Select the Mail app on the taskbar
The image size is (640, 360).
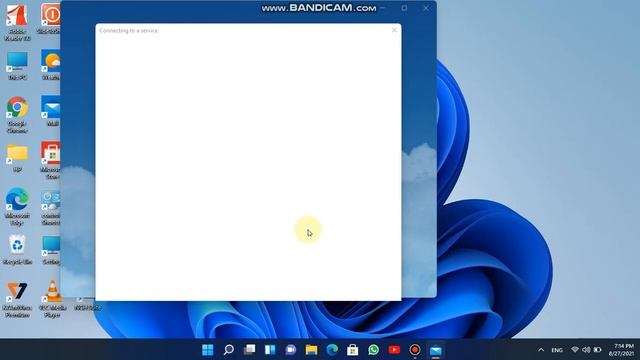tap(436, 350)
